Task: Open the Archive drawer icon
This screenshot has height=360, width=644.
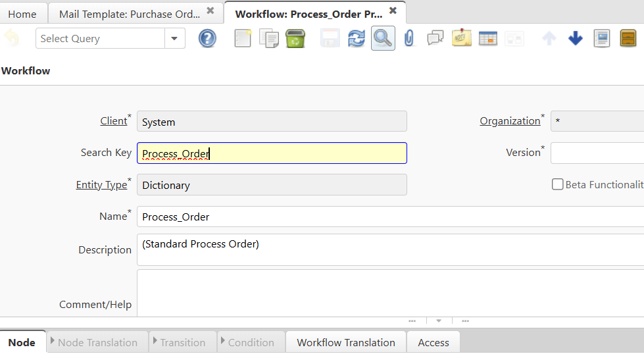Action: click(x=628, y=39)
